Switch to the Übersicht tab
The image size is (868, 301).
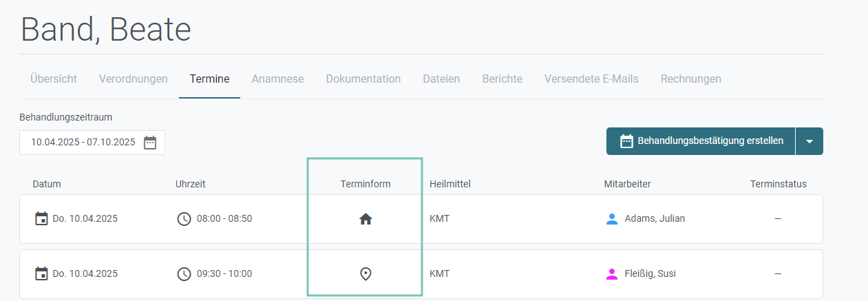[x=54, y=79]
